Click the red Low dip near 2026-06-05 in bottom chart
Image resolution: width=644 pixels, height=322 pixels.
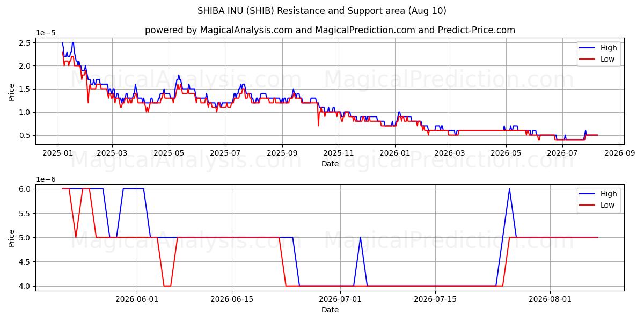coord(167,286)
